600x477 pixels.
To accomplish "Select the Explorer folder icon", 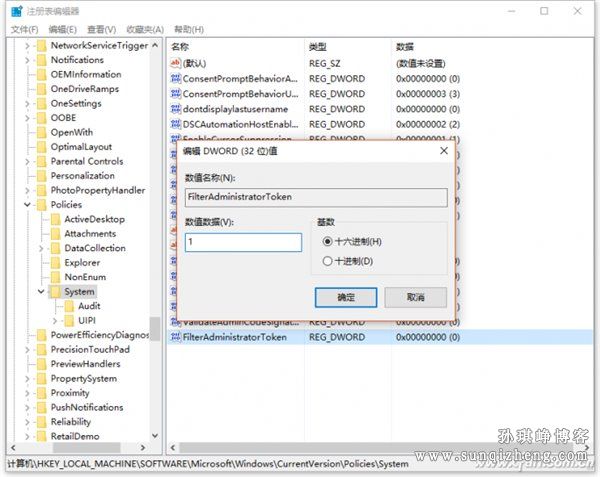I will [55, 263].
